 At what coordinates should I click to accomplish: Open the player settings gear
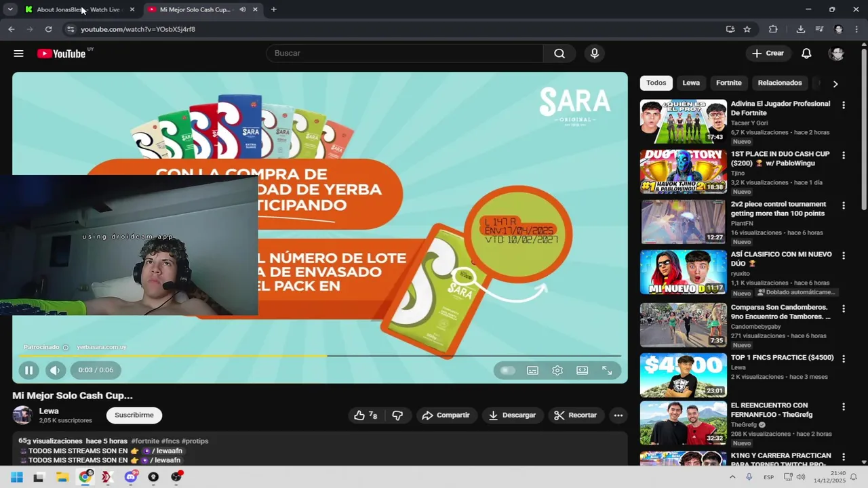click(557, 370)
